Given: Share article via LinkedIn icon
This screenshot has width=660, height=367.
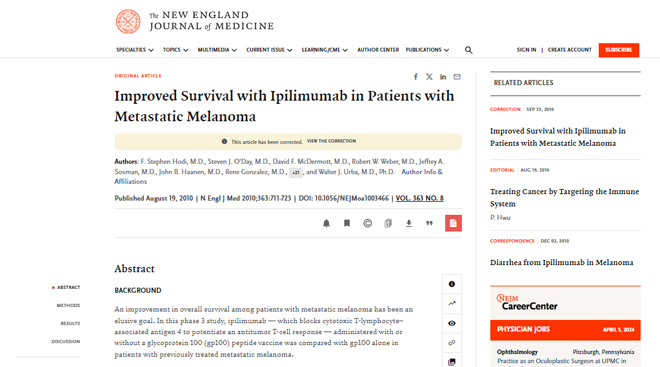Looking at the screenshot, I should (x=443, y=77).
